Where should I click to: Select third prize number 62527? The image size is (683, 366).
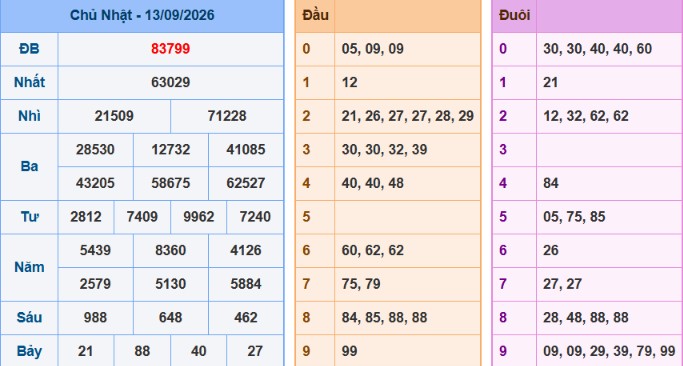pos(246,183)
